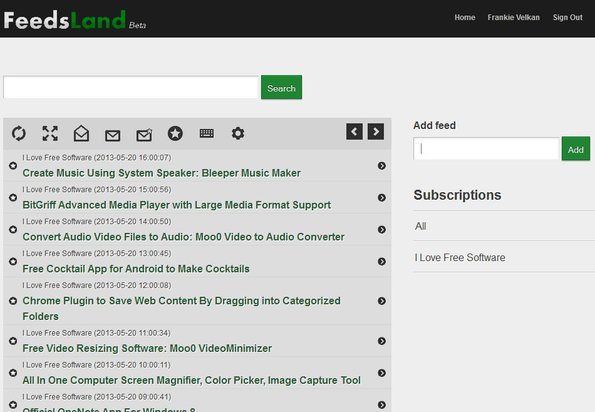Viewport: 595px width, 412px height.
Task: Open BitGriff Advanced Media Player article
Action: click(176, 205)
